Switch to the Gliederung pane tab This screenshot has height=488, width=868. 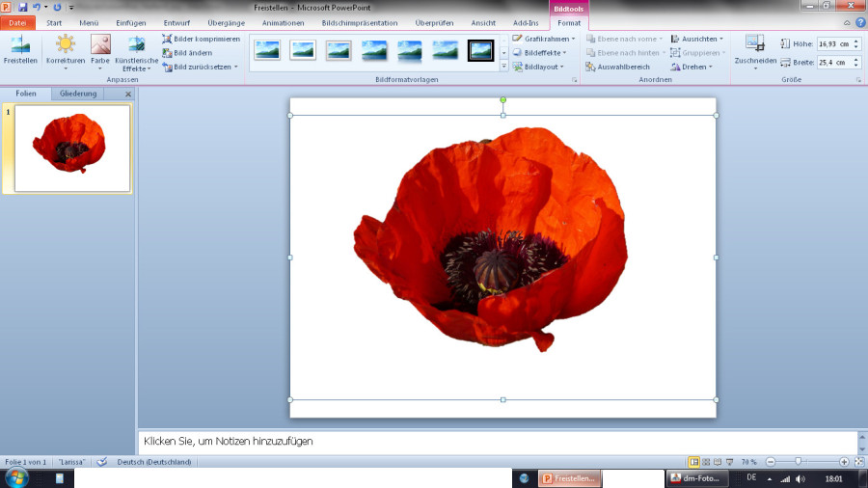[78, 94]
